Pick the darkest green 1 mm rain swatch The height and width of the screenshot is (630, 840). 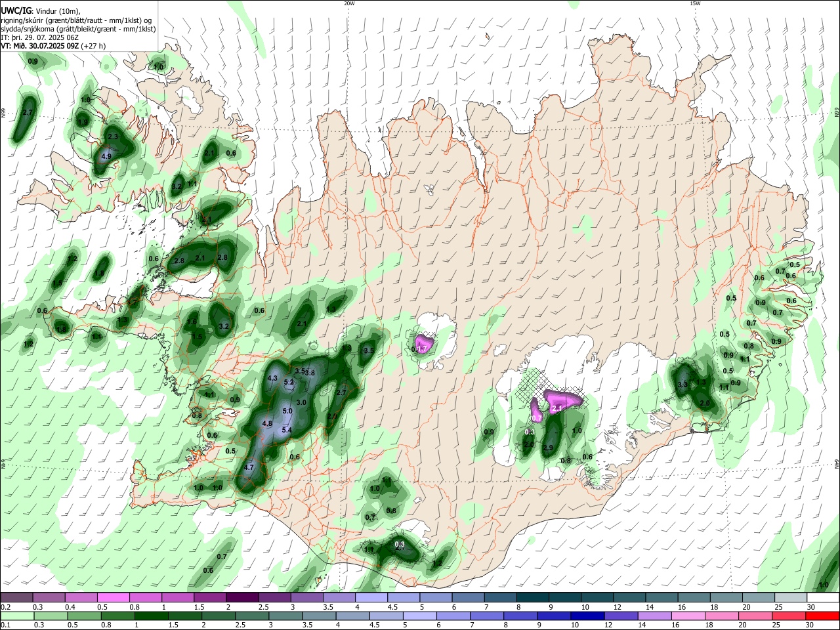click(x=151, y=616)
